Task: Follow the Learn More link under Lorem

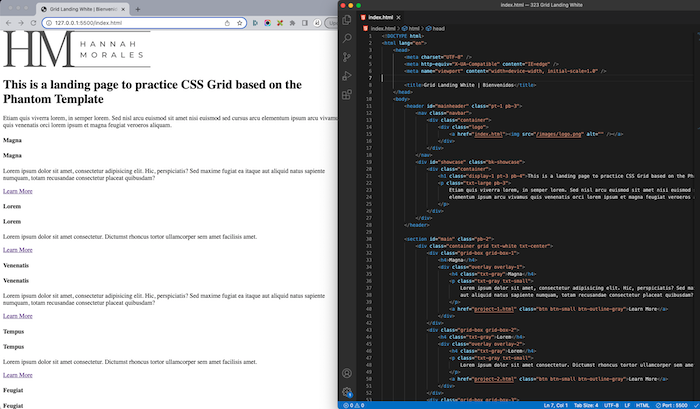Action: click(17, 250)
